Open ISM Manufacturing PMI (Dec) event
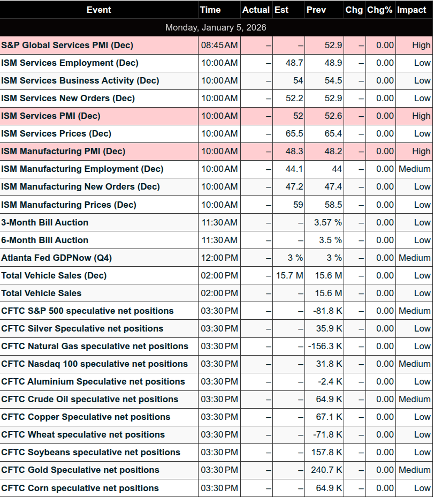The width and height of the screenshot is (442, 504). (x=63, y=152)
